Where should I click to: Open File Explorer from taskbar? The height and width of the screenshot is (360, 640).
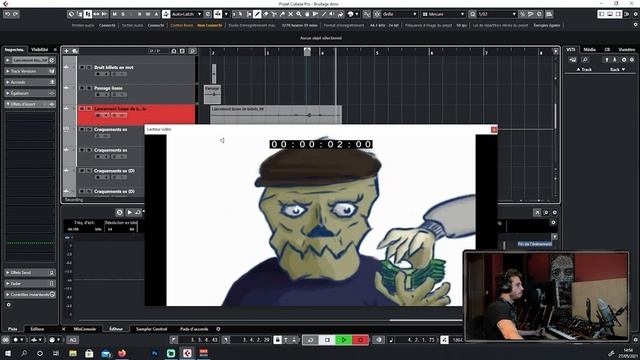click(x=73, y=353)
